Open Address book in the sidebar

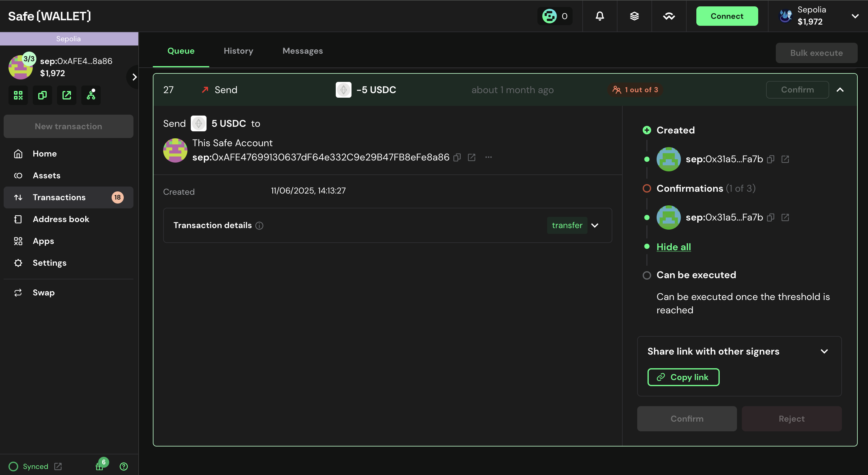(x=69, y=219)
